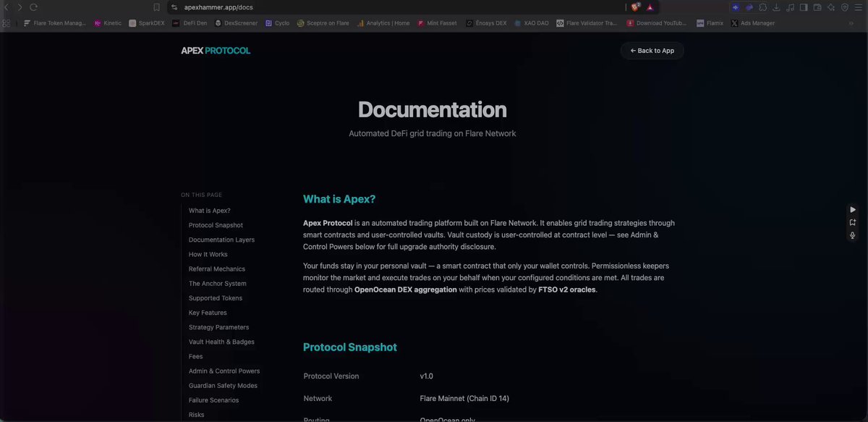The image size is (868, 422).
Task: Jump to Guardian Safety Modes section
Action: pyautogui.click(x=223, y=386)
